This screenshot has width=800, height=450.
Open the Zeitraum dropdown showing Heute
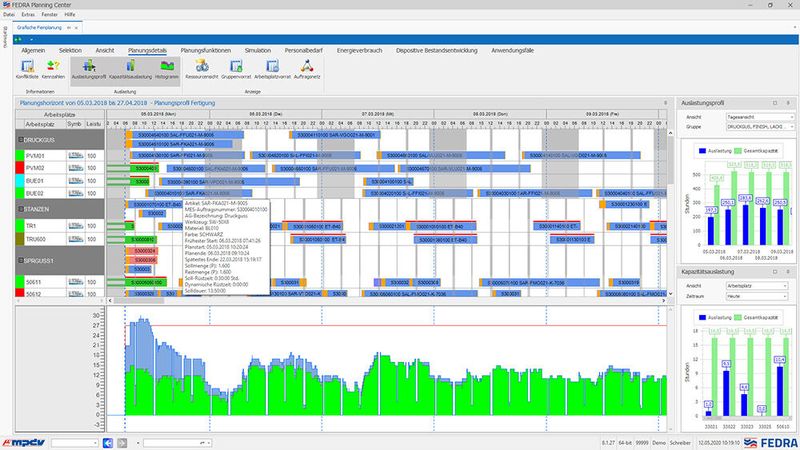749,296
